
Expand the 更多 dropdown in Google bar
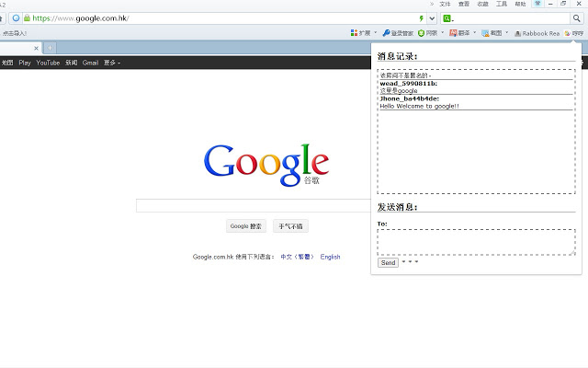tap(112, 63)
